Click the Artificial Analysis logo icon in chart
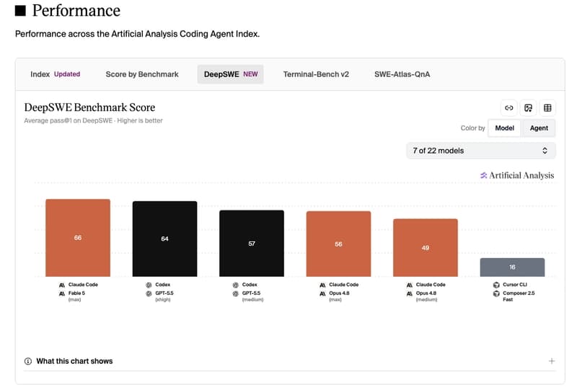The width and height of the screenshot is (577, 392). pyautogui.click(x=483, y=175)
